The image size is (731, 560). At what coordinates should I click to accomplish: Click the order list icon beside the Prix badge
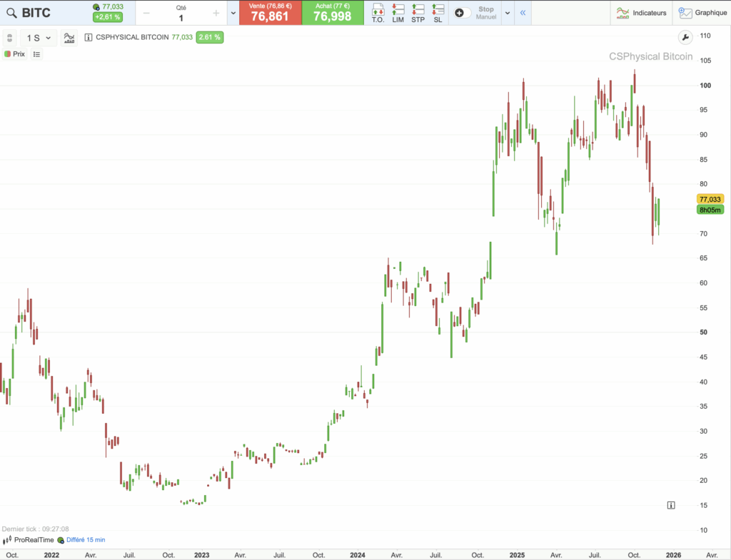click(36, 54)
